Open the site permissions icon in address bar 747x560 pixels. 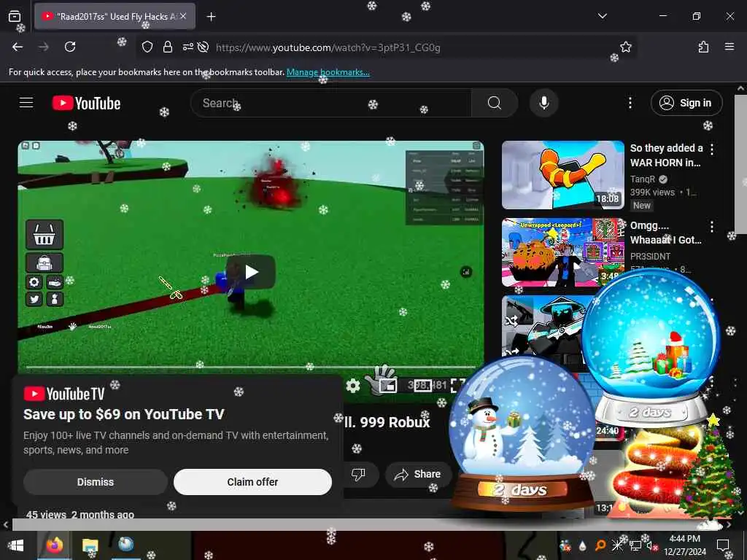pyautogui.click(x=187, y=47)
